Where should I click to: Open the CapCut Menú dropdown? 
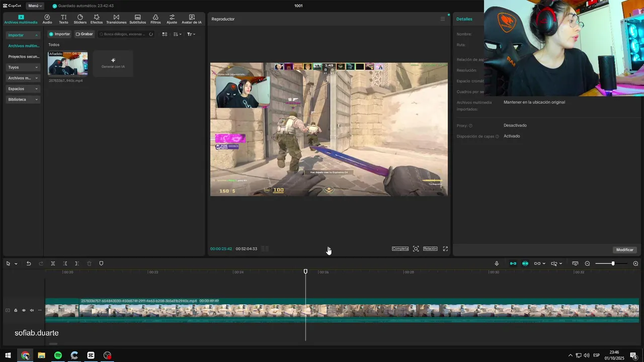[x=35, y=6]
